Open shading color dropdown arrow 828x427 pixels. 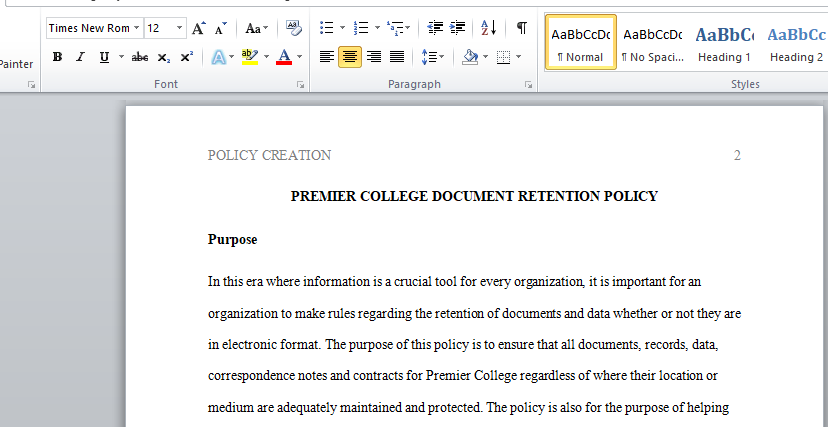pyautogui.click(x=485, y=56)
